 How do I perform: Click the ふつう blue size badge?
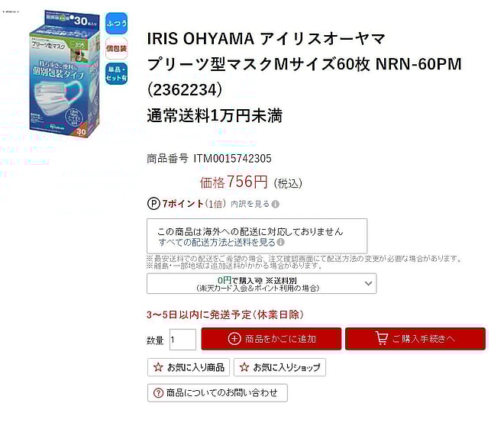pyautogui.click(x=116, y=23)
